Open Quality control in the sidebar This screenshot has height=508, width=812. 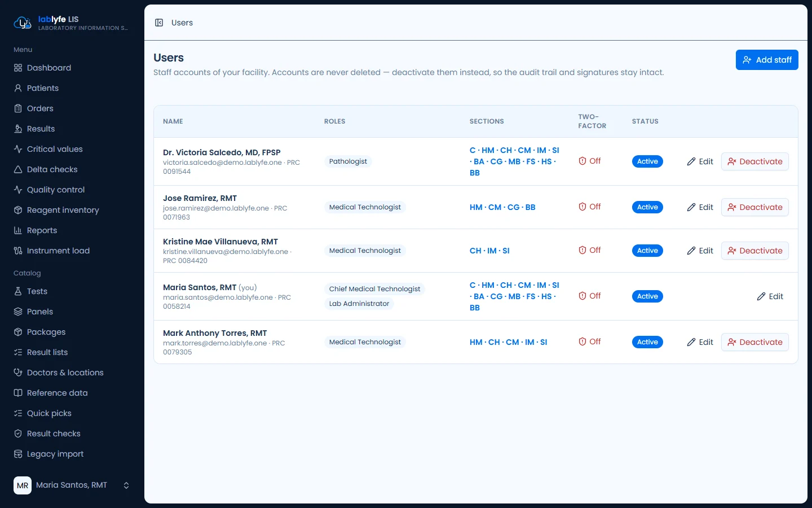[x=72, y=190]
